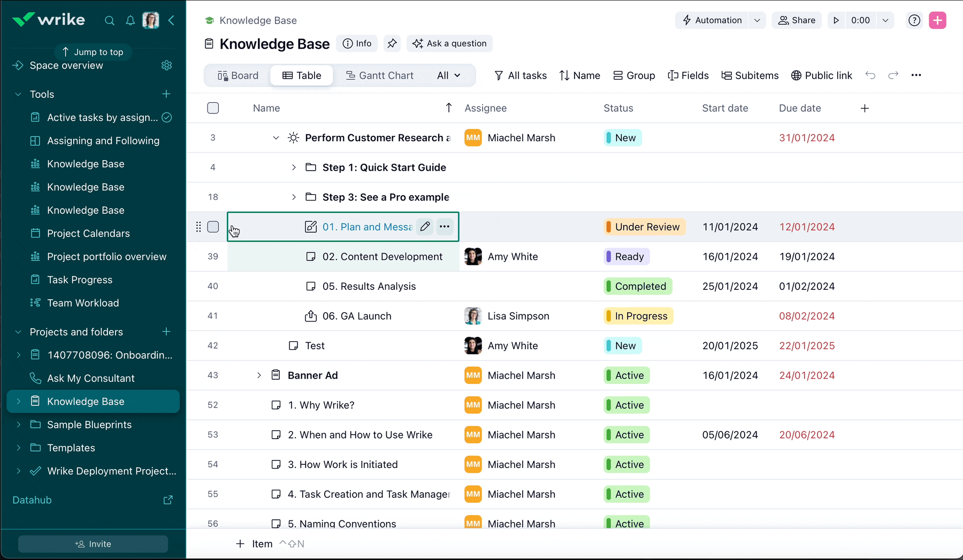Click the Share button

[797, 20]
